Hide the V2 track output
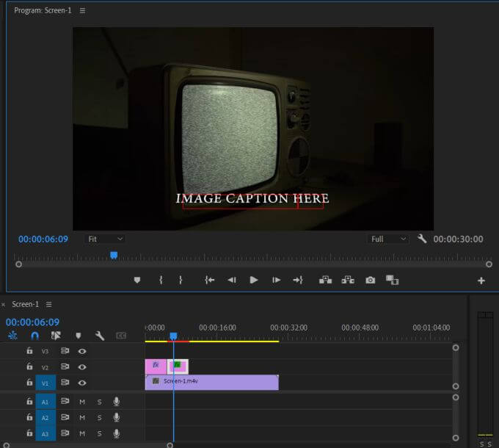499x448 pixels. click(82, 366)
